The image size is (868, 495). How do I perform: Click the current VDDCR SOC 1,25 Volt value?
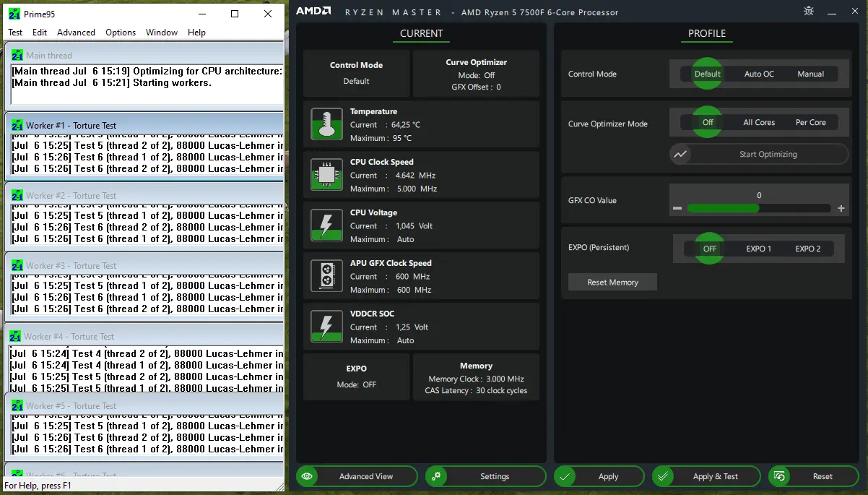(412, 327)
